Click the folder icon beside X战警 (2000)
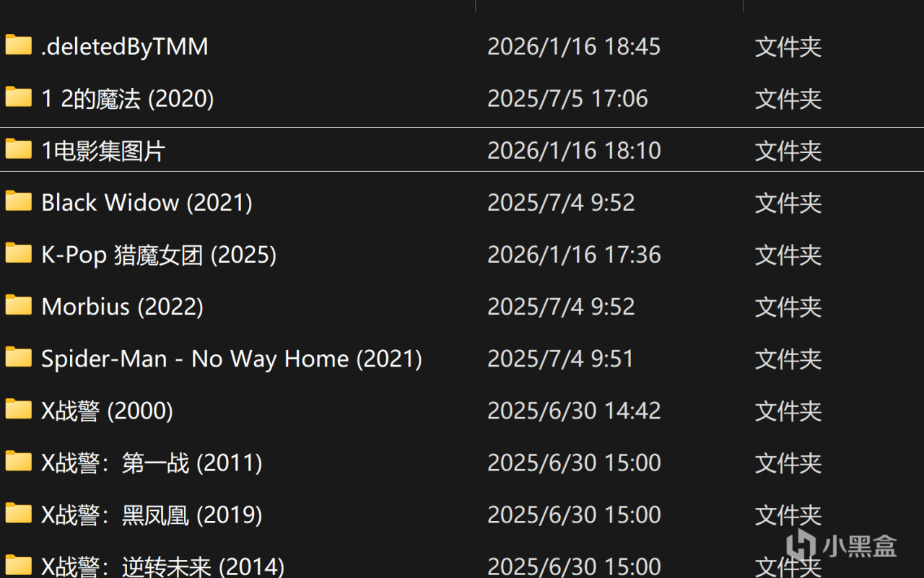Image resolution: width=924 pixels, height=578 pixels. pos(18,410)
